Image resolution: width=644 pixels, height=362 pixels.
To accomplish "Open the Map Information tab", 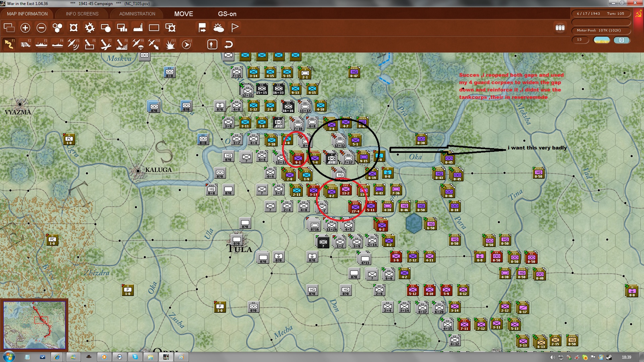I will pyautogui.click(x=27, y=14).
